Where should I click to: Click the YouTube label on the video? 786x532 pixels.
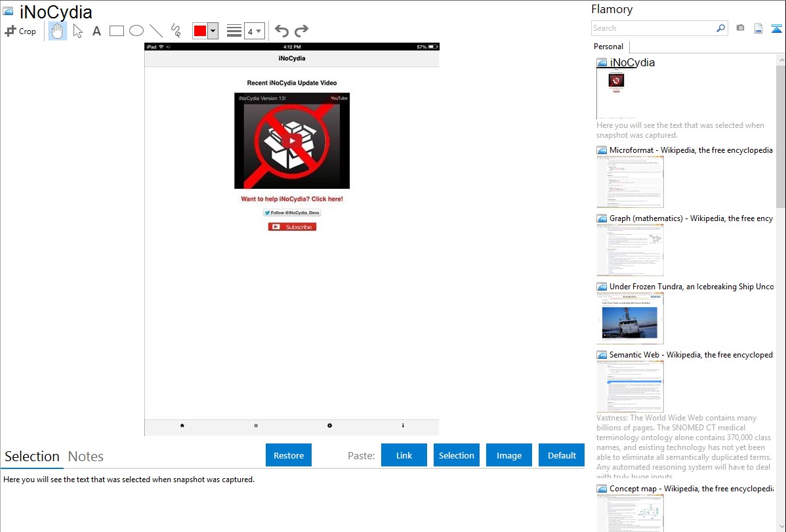[339, 98]
